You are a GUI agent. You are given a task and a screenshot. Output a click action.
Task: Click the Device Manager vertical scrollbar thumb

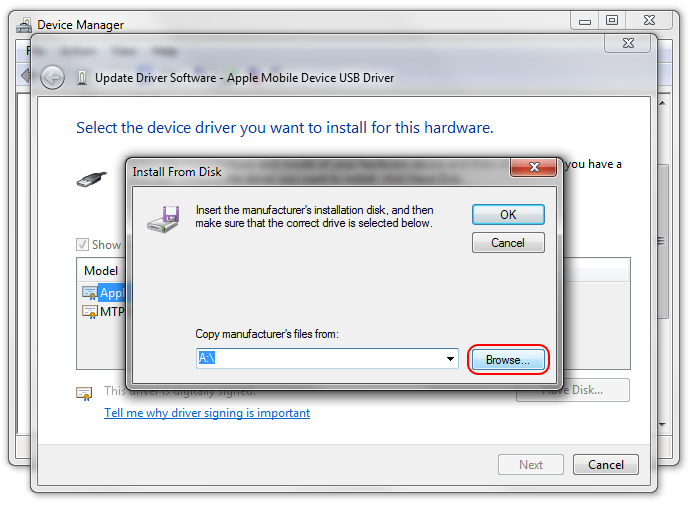pyautogui.click(x=662, y=241)
